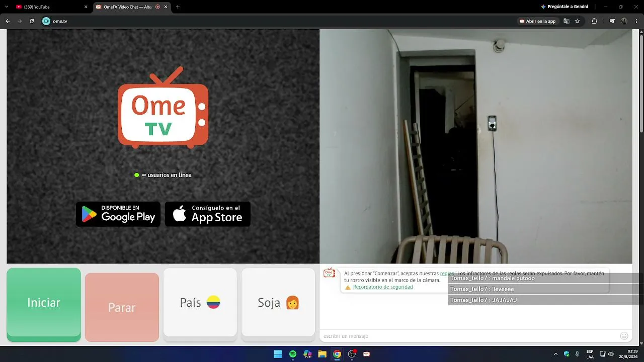Bookmark this page with the star icon
The image size is (644, 362).
pos(577,21)
